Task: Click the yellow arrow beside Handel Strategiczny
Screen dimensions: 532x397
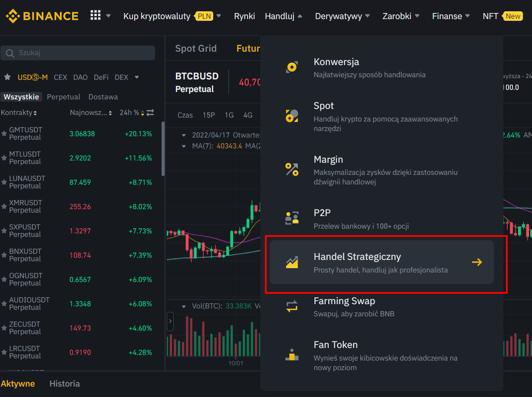Action: (x=477, y=262)
